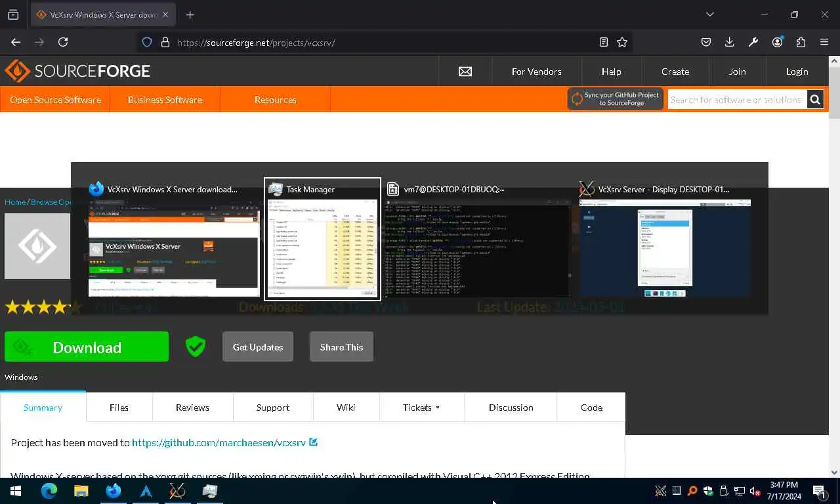Click Sync your GitHub Project button
The image size is (840, 504).
pos(615,99)
